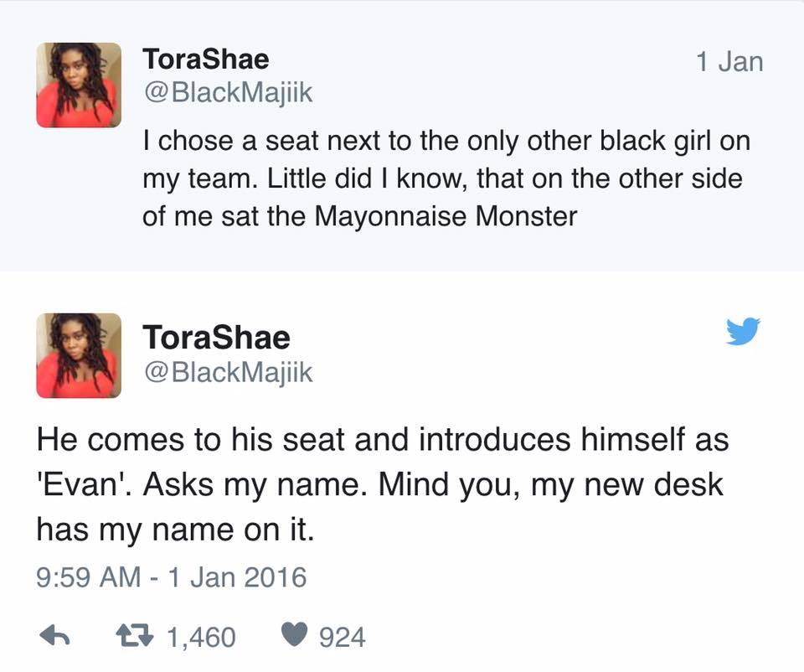The width and height of the screenshot is (804, 672).
Task: View the 924 likes count
Action: pyautogui.click(x=343, y=638)
